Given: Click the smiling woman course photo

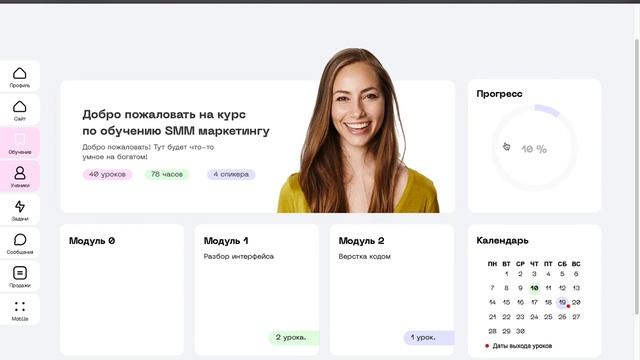Looking at the screenshot, I should [x=358, y=131].
